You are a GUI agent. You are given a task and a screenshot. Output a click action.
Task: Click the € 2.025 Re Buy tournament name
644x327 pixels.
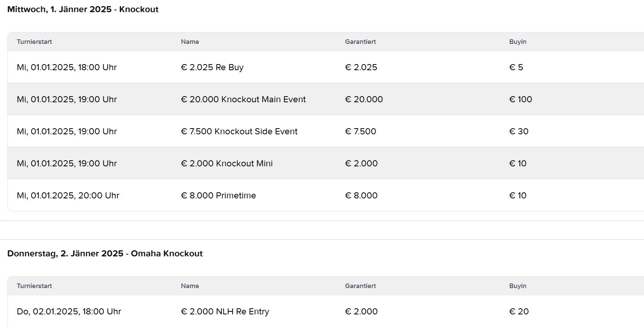tap(212, 67)
